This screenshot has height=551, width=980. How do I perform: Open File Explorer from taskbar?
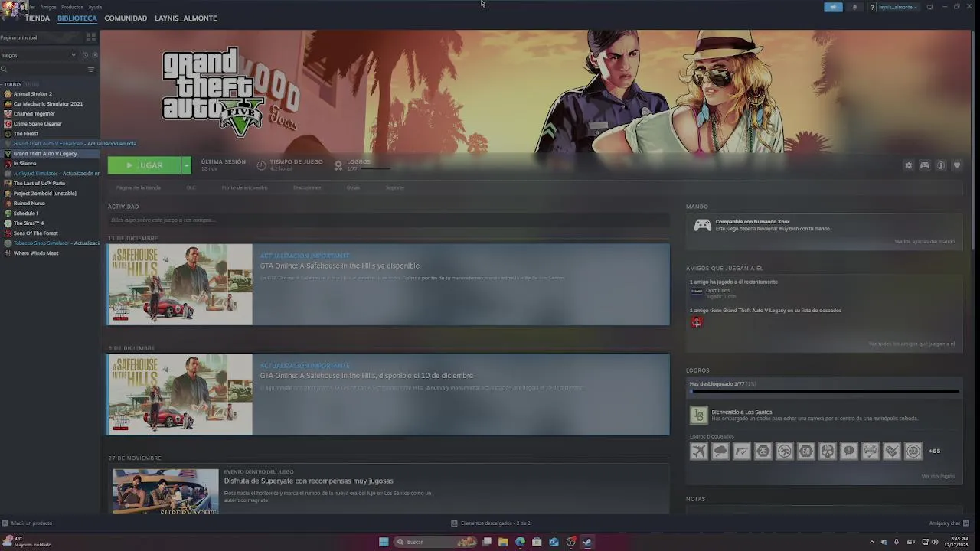tap(503, 542)
